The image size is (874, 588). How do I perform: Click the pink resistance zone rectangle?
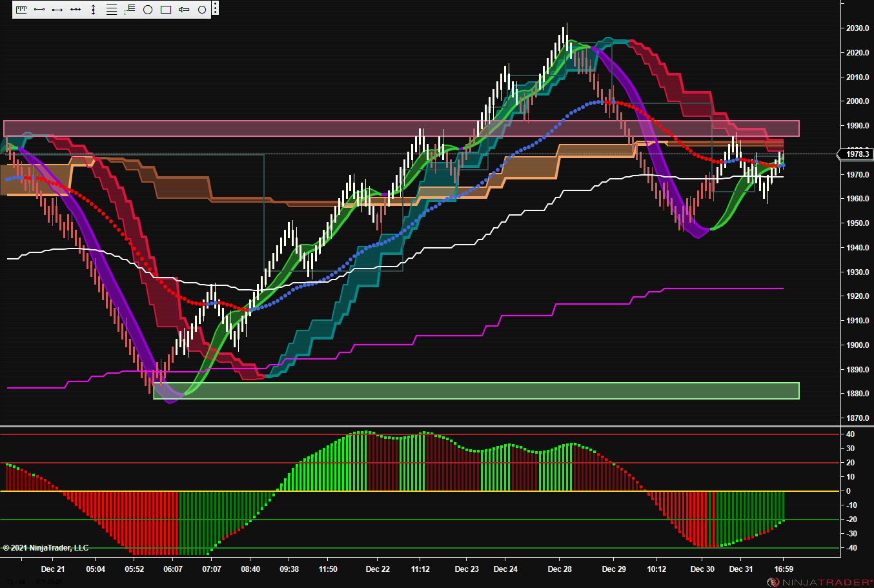click(401, 128)
